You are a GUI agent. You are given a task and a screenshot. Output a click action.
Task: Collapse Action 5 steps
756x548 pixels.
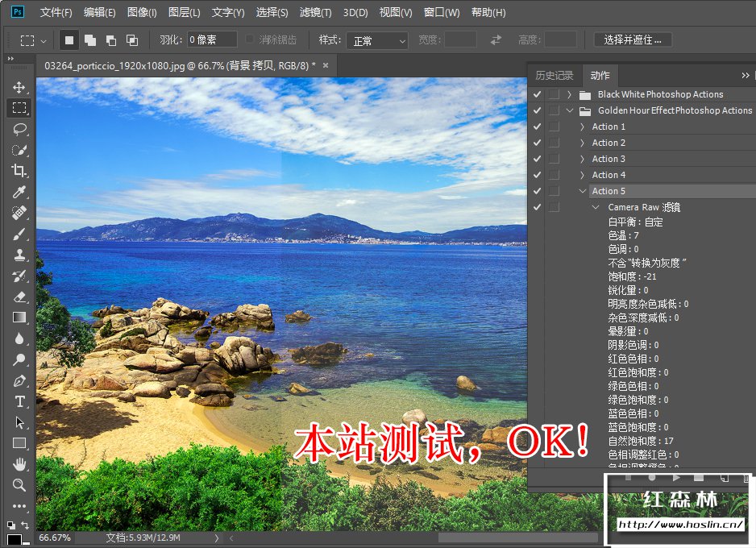point(583,191)
